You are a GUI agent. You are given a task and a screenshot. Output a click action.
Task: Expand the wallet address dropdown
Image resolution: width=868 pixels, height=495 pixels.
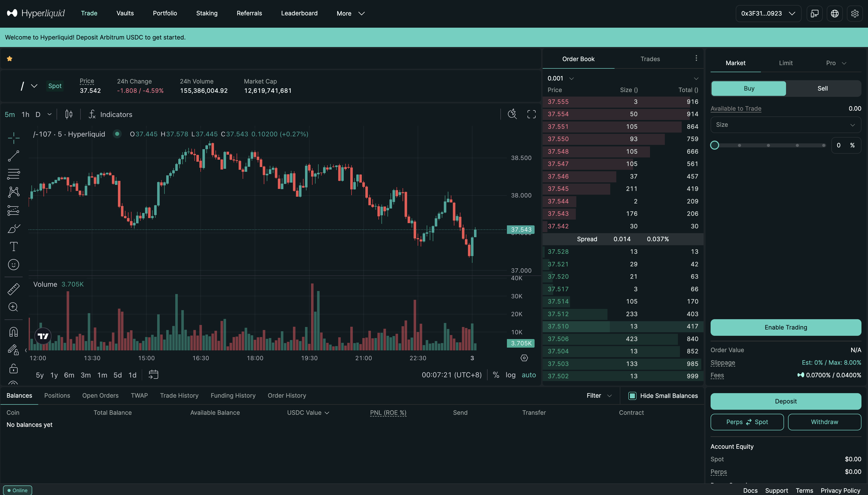768,14
